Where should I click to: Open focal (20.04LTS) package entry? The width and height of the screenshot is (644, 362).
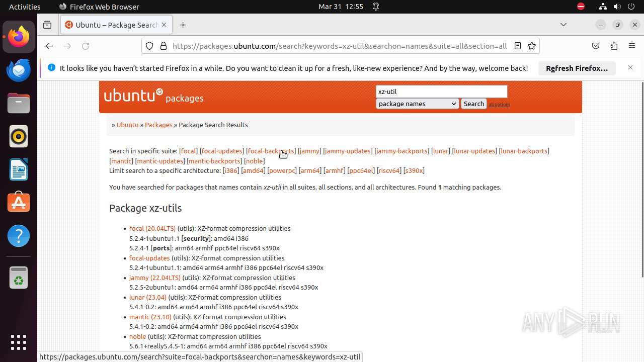coord(152,228)
